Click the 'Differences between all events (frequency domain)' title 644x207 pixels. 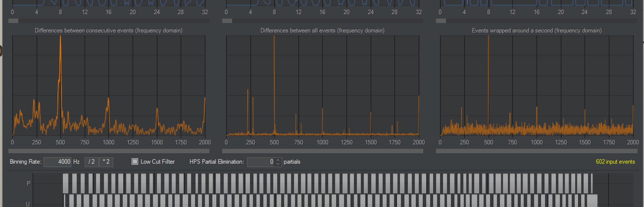click(x=322, y=30)
